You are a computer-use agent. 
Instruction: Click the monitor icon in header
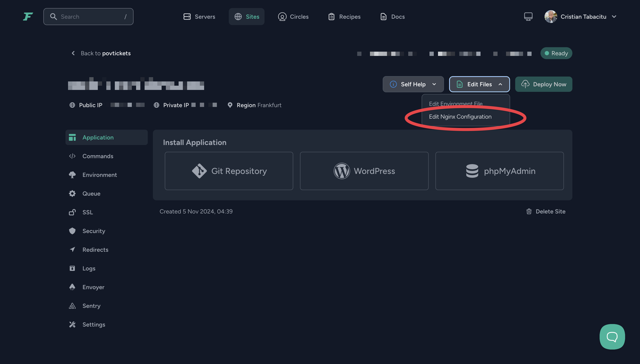pos(528,16)
